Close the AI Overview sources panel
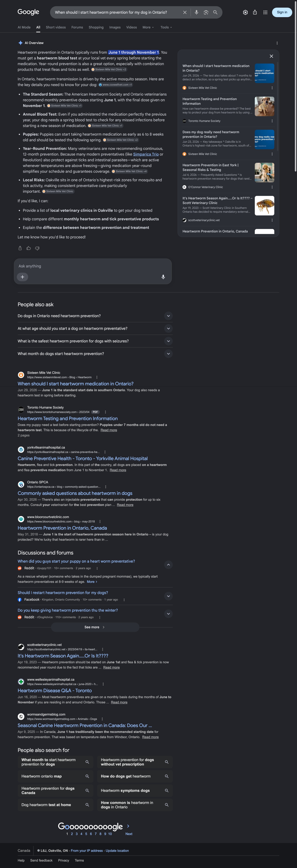This screenshot has height=868, width=297. click(271, 56)
